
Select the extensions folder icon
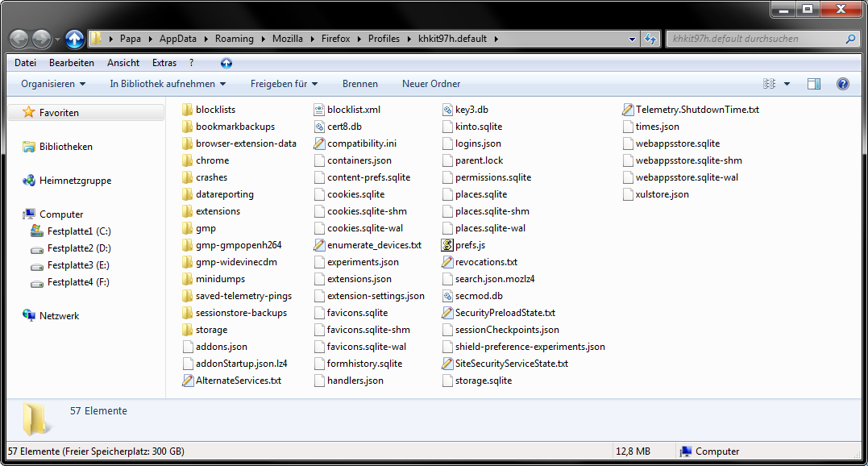[x=187, y=211]
